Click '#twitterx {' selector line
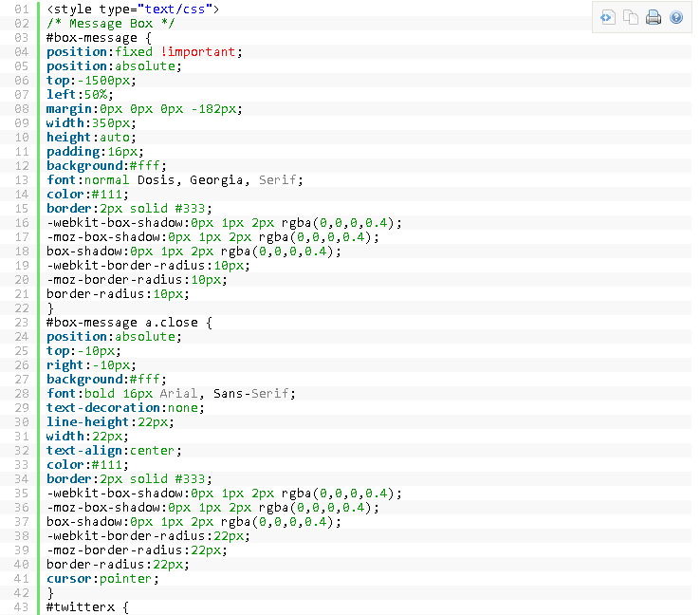This screenshot has height=615, width=700. pyautogui.click(x=87, y=607)
